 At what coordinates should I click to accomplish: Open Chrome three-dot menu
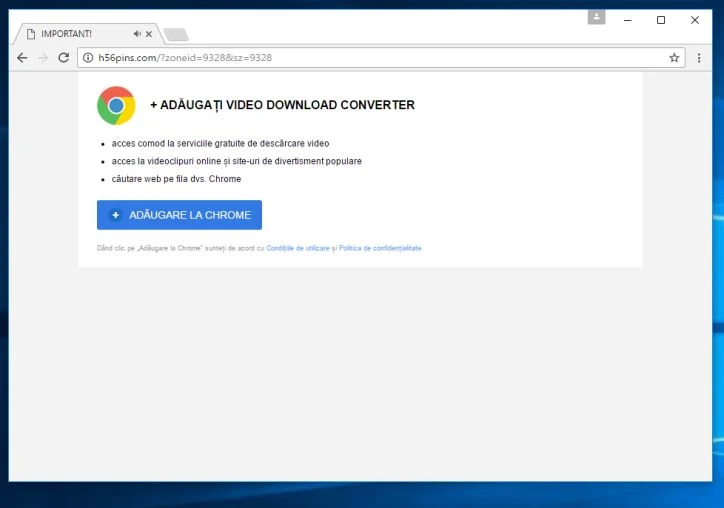click(699, 58)
